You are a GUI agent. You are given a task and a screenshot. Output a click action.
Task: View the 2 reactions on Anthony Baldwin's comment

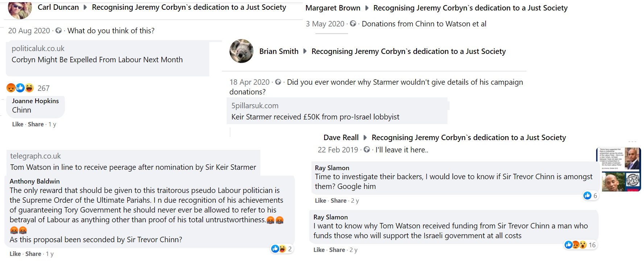click(281, 249)
